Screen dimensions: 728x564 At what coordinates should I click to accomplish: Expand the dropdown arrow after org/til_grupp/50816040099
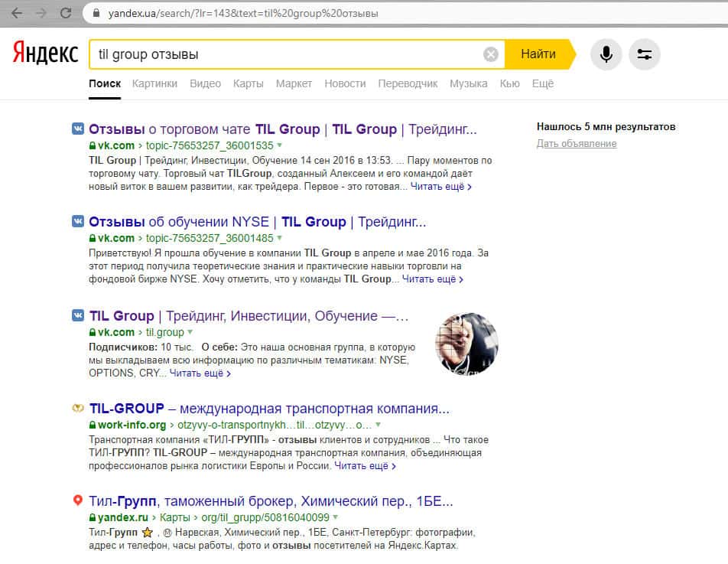pyautogui.click(x=335, y=517)
